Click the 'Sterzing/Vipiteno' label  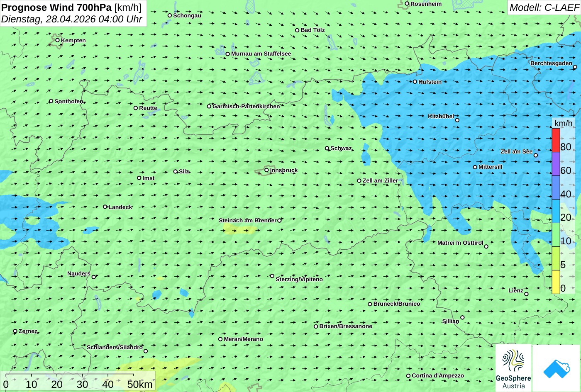click(x=299, y=279)
